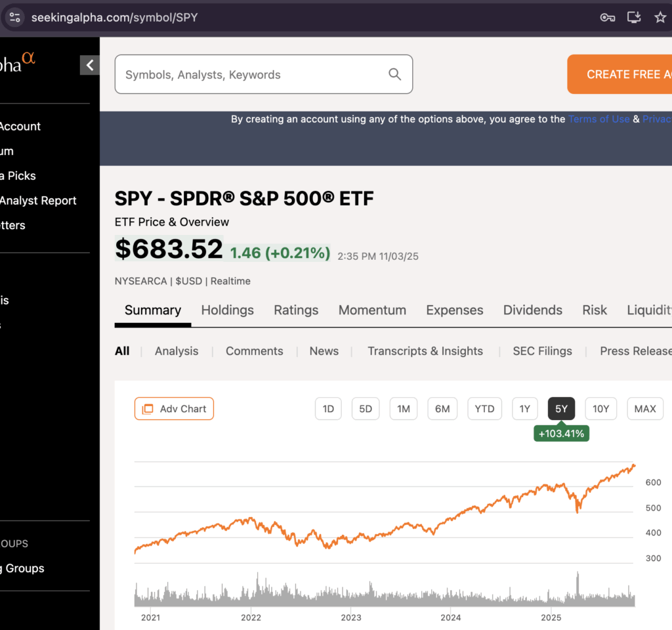
Task: Switch to the Holdings tab
Action: point(227,310)
